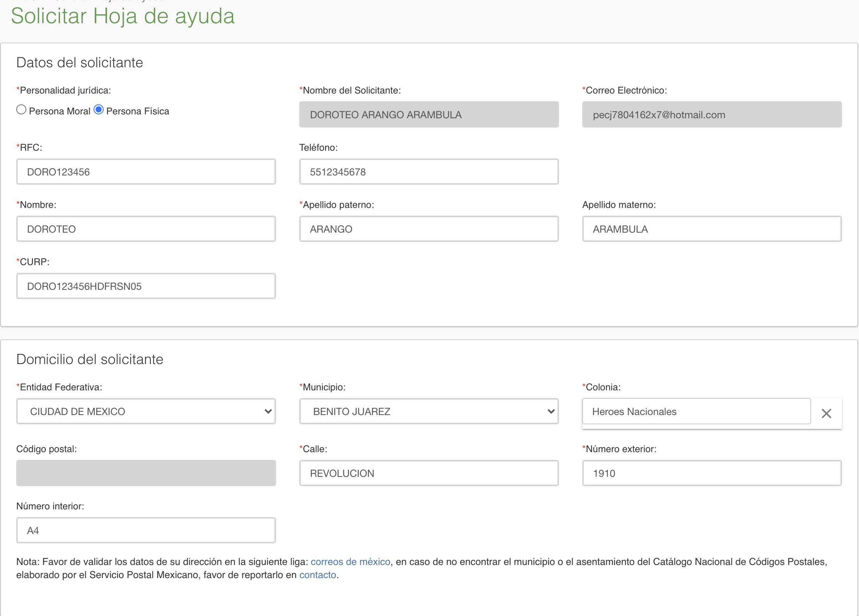
Task: Click the Solicitar Hoja de ayuda heading
Action: click(x=123, y=16)
